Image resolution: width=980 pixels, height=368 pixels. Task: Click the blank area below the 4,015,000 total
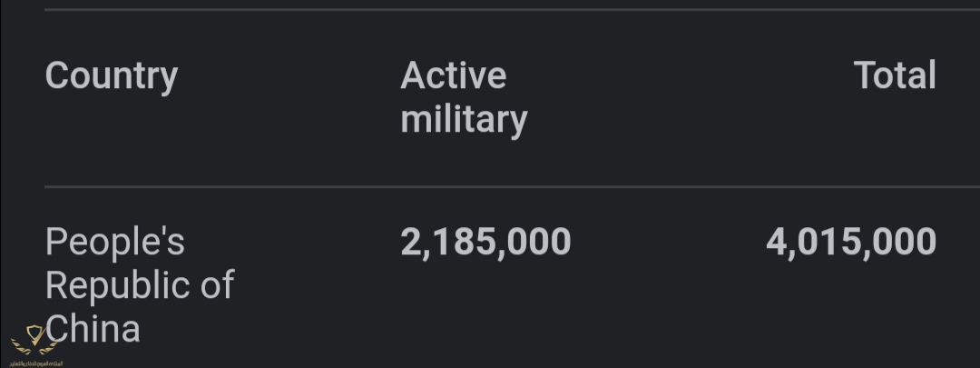tap(850, 309)
